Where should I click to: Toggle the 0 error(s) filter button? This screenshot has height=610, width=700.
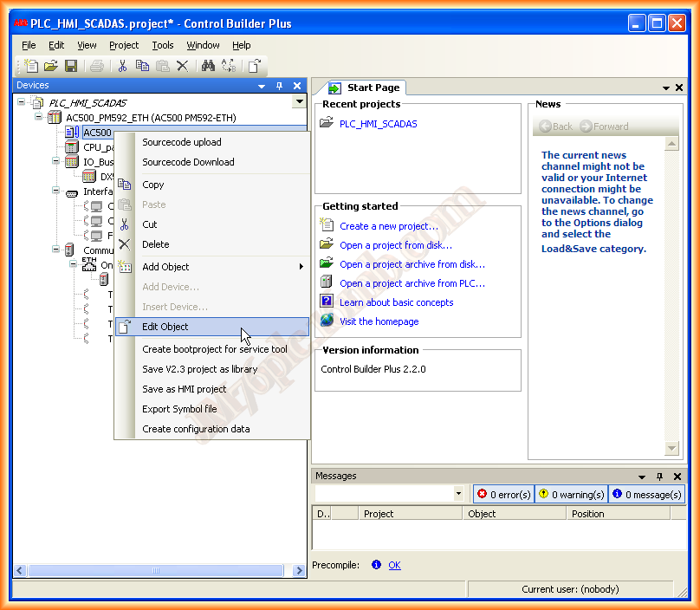(503, 494)
